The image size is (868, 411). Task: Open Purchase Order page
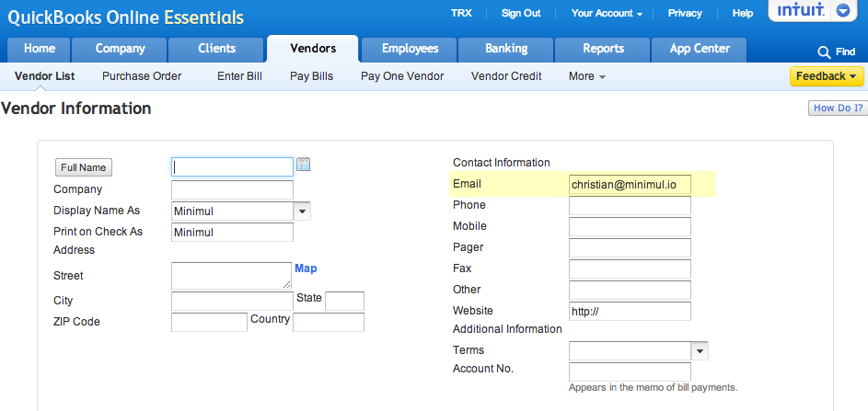tap(142, 76)
